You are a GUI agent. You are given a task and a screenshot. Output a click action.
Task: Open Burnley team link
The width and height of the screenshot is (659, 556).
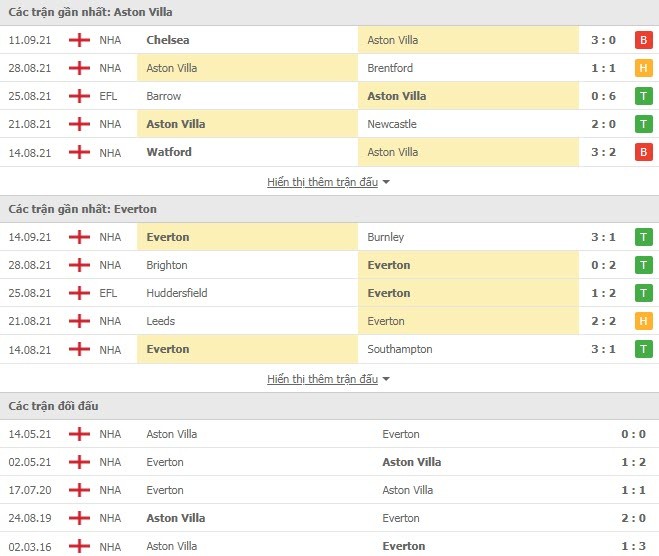point(385,237)
